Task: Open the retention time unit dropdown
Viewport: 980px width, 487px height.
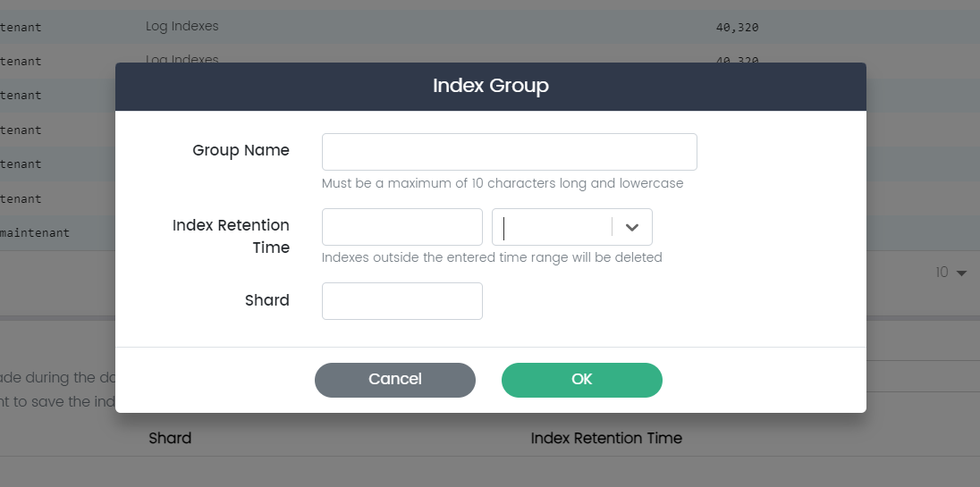Action: [x=552, y=227]
